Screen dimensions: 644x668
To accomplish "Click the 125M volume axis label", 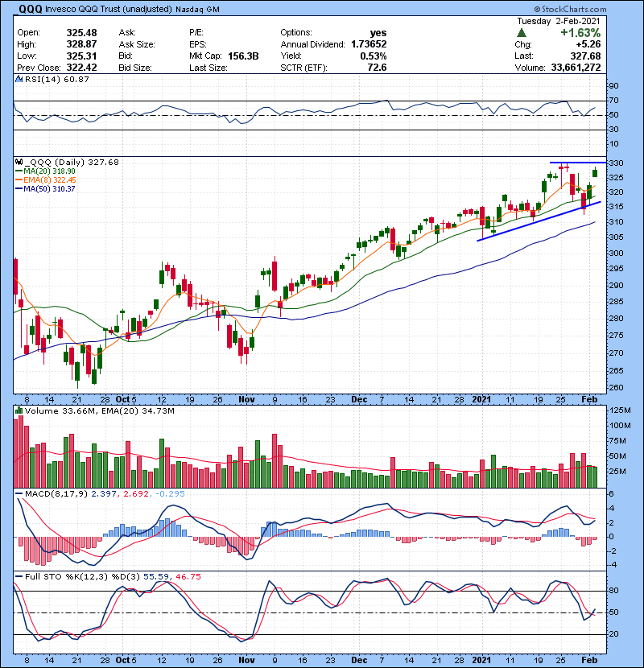I will click(620, 410).
